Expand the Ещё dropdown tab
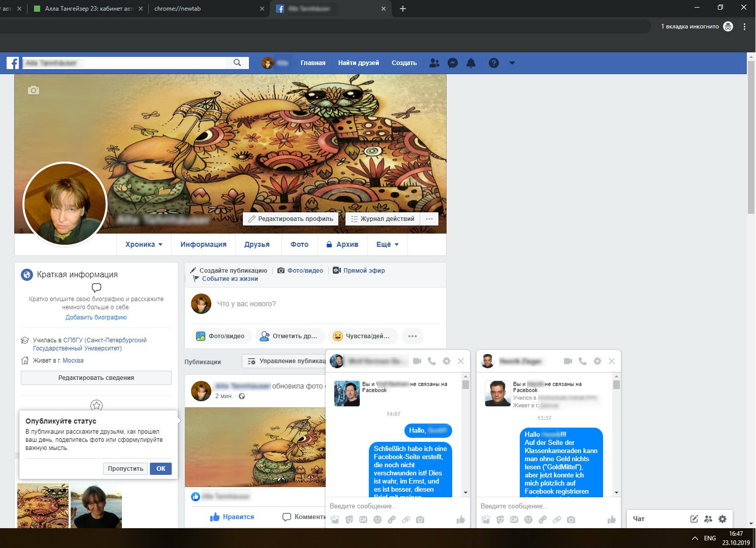Viewport: 756px width, 548px height. (x=387, y=244)
